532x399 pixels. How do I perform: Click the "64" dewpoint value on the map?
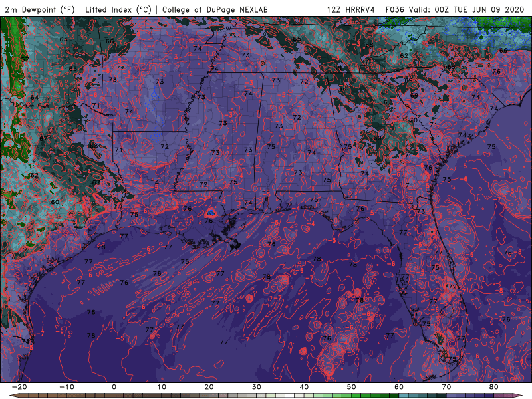click(35, 98)
